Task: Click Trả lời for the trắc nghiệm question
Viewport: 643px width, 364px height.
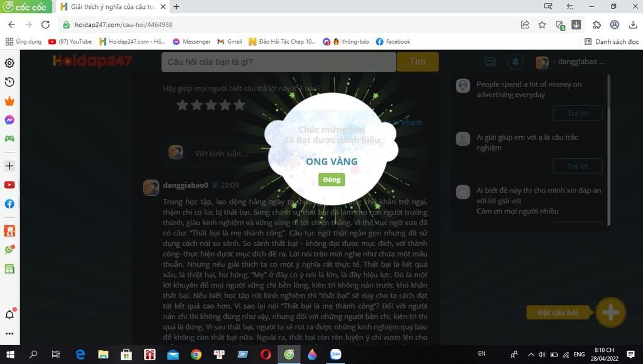Action: [578, 166]
